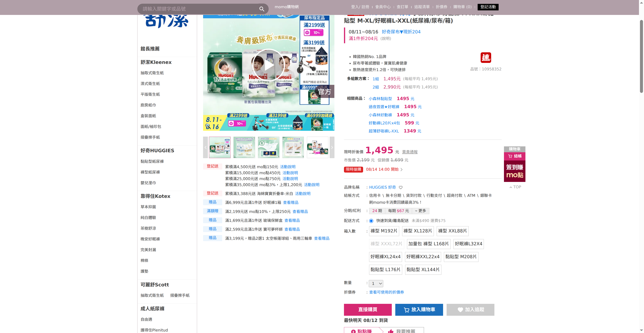
Task: Click the 登記活動 button
Action: (488, 7)
